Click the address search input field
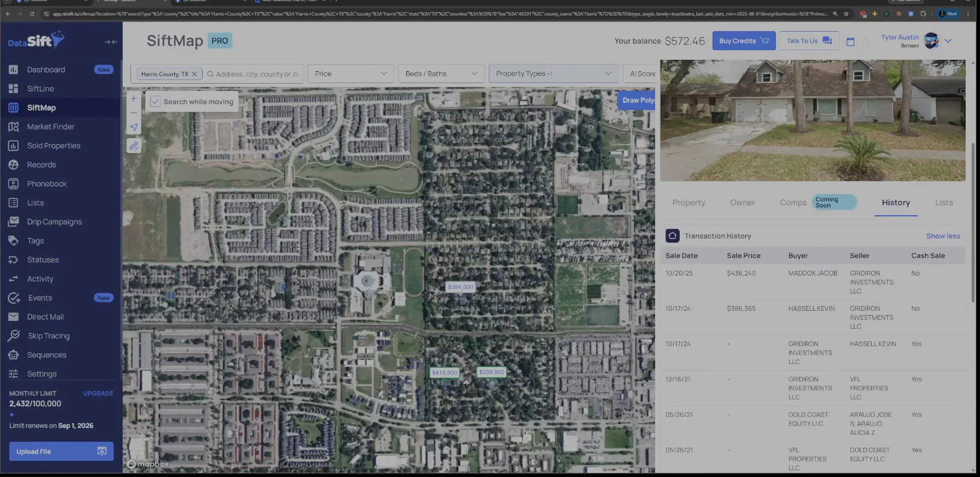 pos(257,74)
